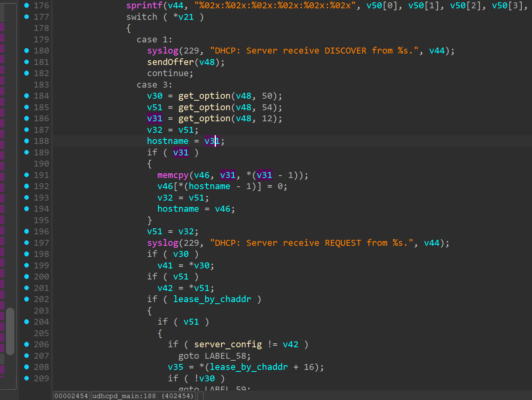Viewport: 532px width, 400px height.
Task: Select syslog on the DISCOVER line
Action: click(x=163, y=51)
